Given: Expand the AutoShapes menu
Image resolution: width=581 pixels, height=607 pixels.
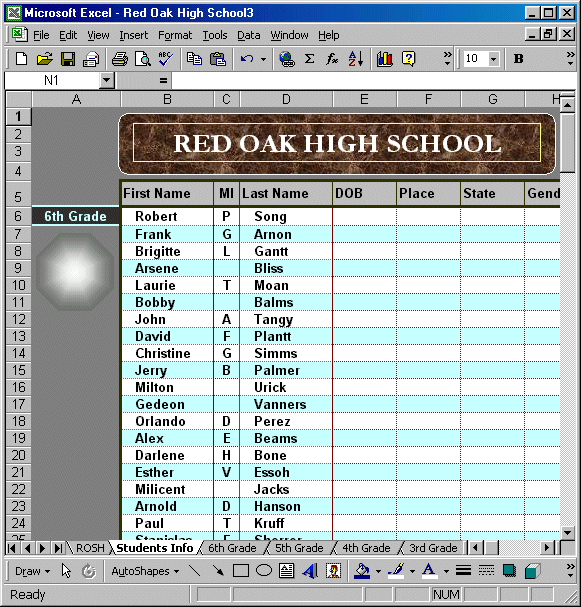Looking at the screenshot, I should (x=145, y=571).
